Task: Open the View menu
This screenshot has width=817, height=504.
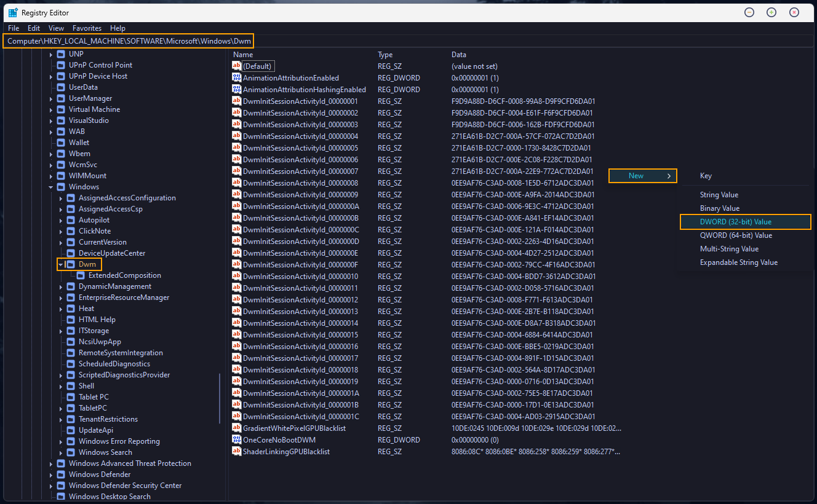Action: coord(56,28)
